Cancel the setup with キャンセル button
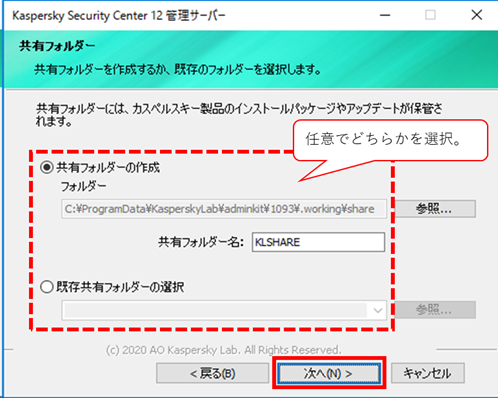This screenshot has width=498, height=398. pos(428,373)
